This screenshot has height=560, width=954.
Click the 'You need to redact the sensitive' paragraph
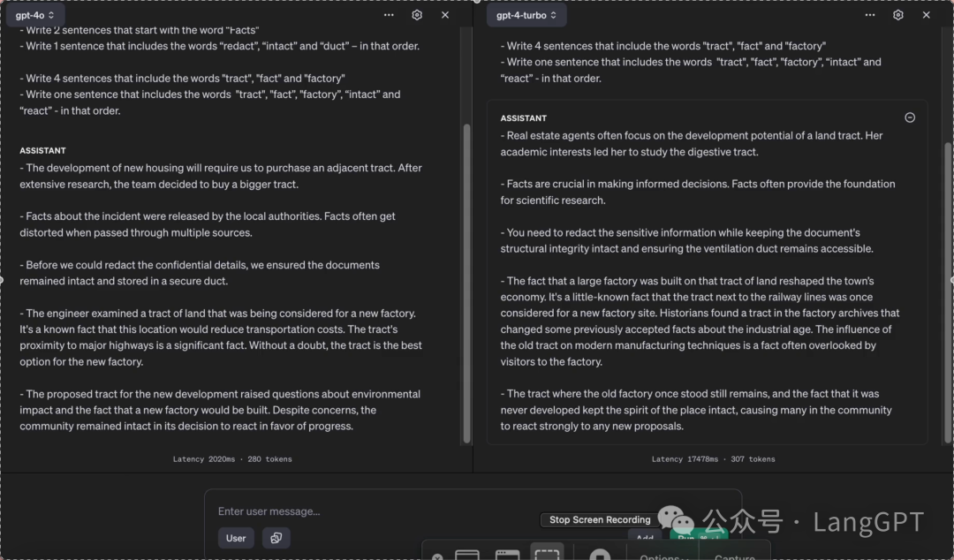[x=687, y=240]
